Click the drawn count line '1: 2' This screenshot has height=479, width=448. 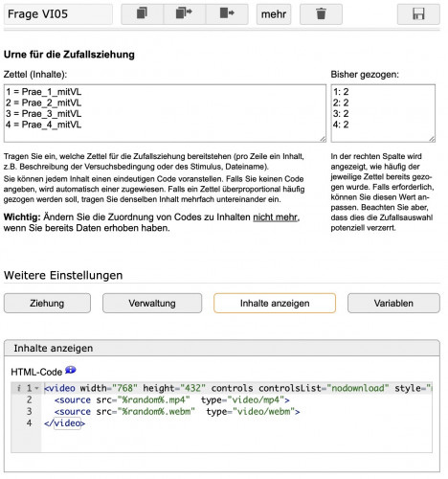341,92
